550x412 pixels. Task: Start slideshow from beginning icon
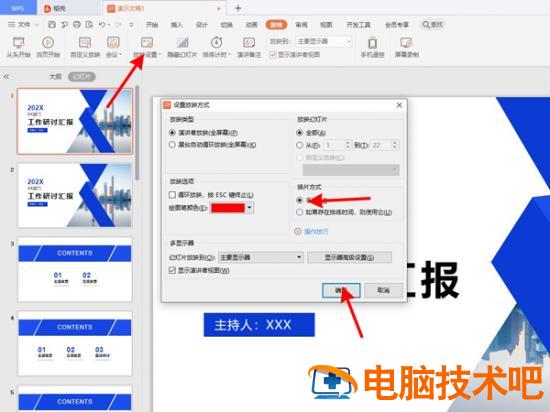coord(18,43)
